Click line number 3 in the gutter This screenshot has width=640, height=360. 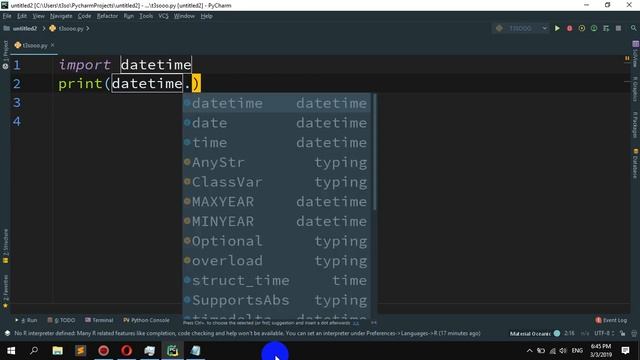pyautogui.click(x=17, y=102)
